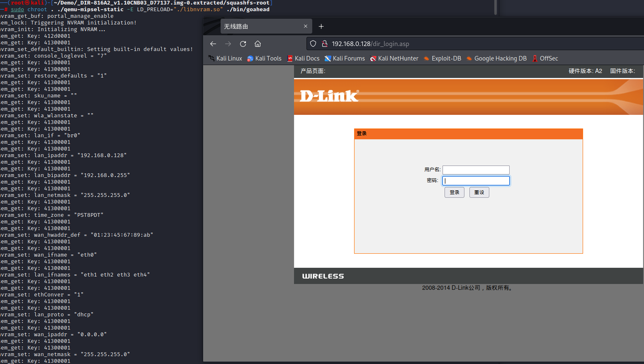Open the Kali NetHunter bookmark
This screenshot has height=364, width=644.
394,58
